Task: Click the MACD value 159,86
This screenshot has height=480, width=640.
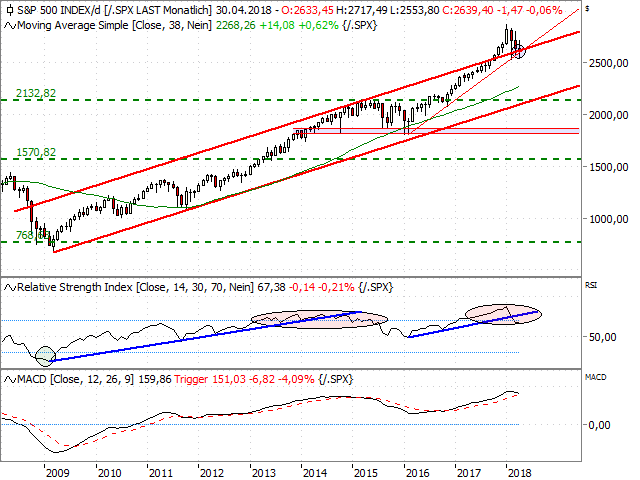Action: point(155,379)
